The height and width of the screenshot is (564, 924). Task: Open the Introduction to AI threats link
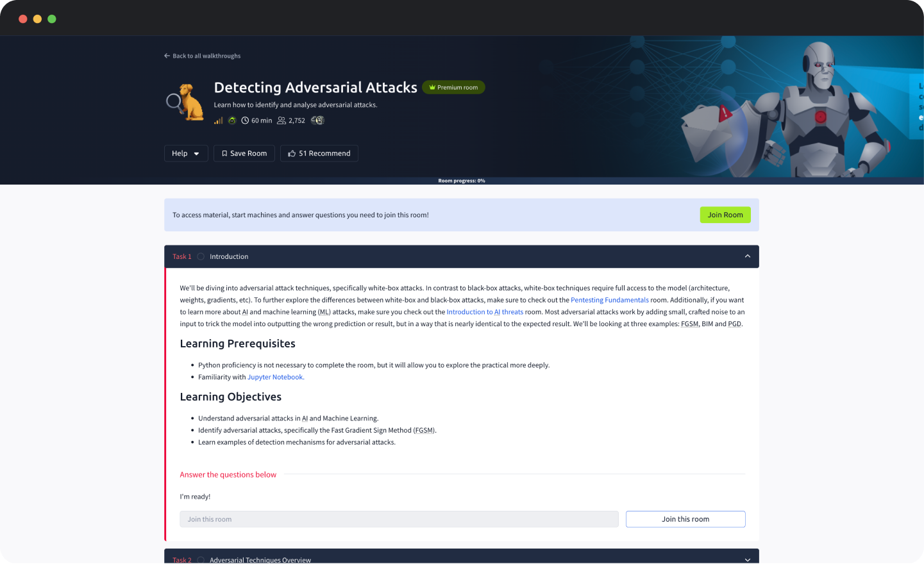[485, 312]
